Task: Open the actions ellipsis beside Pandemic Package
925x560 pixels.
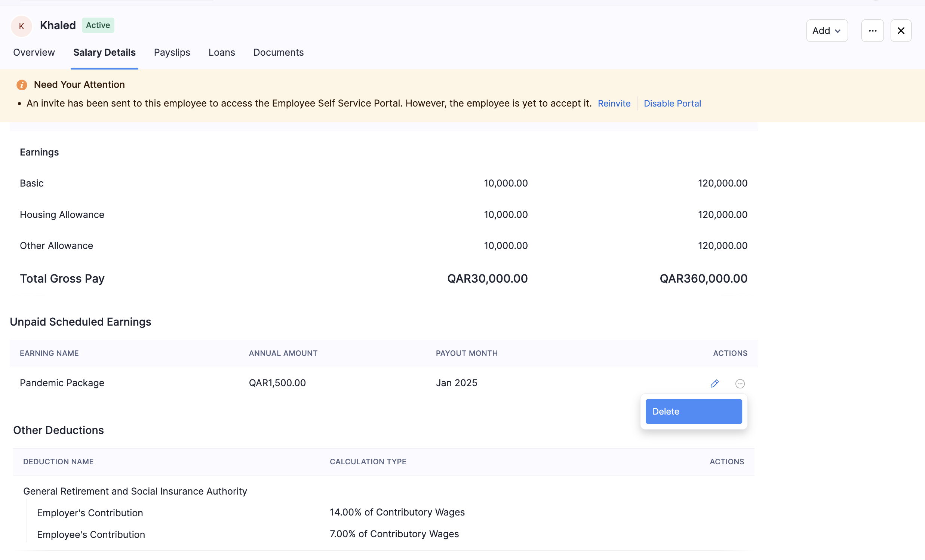Action: pos(740,383)
